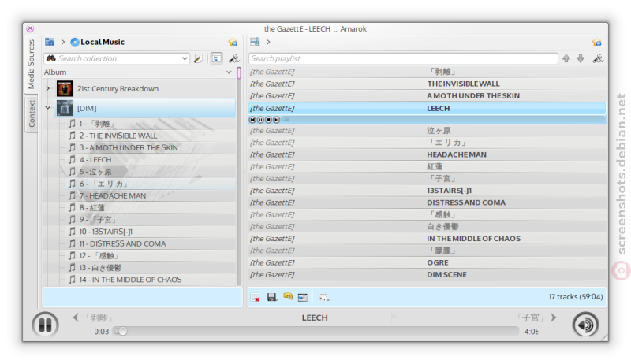Click the playlist bookmark star icon
This screenshot has width=631, height=364.
tap(596, 43)
